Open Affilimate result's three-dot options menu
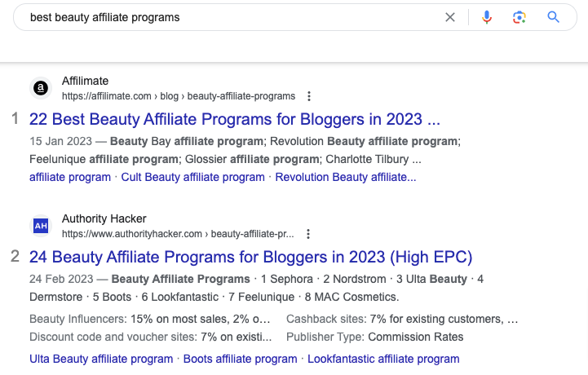 309,96
